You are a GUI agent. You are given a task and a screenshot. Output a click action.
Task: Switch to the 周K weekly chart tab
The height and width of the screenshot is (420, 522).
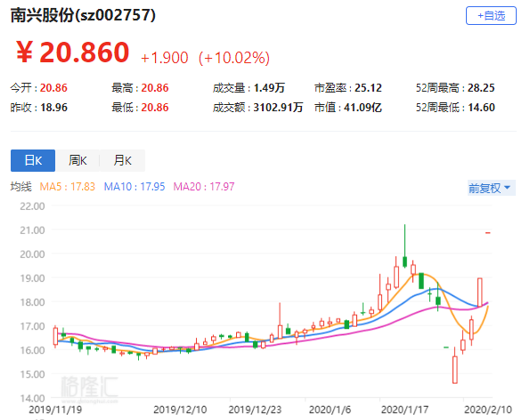point(77,161)
